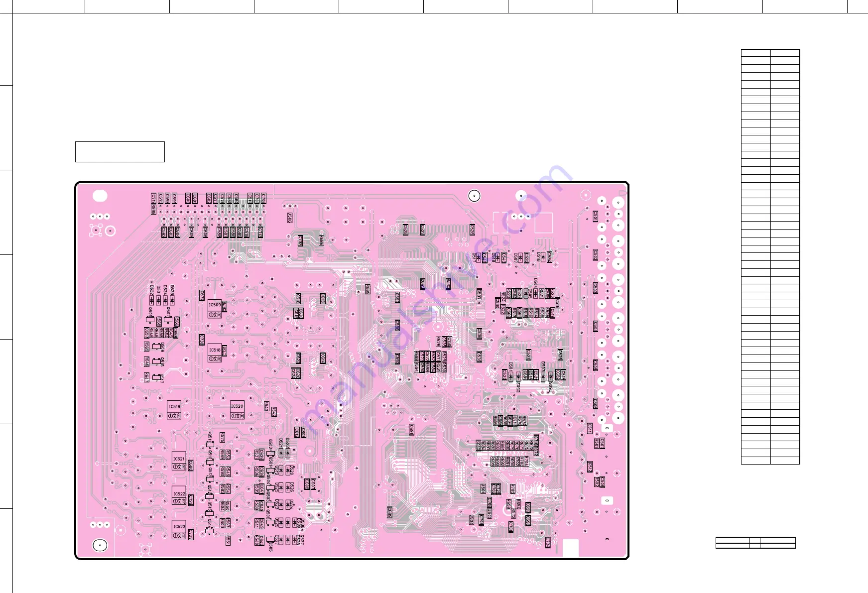Image resolution: width=868 pixels, height=593 pixels.
Task: Click the IC518 chip outline
Action: [215, 353]
